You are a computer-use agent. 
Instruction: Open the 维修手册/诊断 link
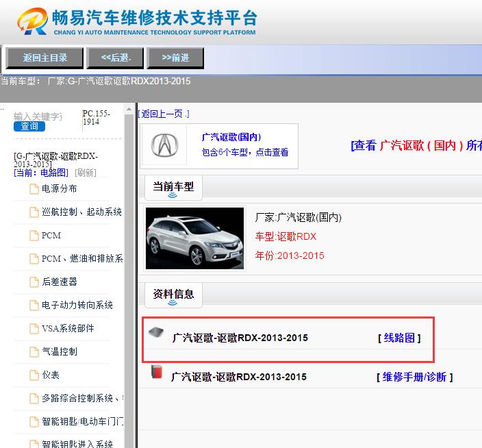click(x=415, y=377)
